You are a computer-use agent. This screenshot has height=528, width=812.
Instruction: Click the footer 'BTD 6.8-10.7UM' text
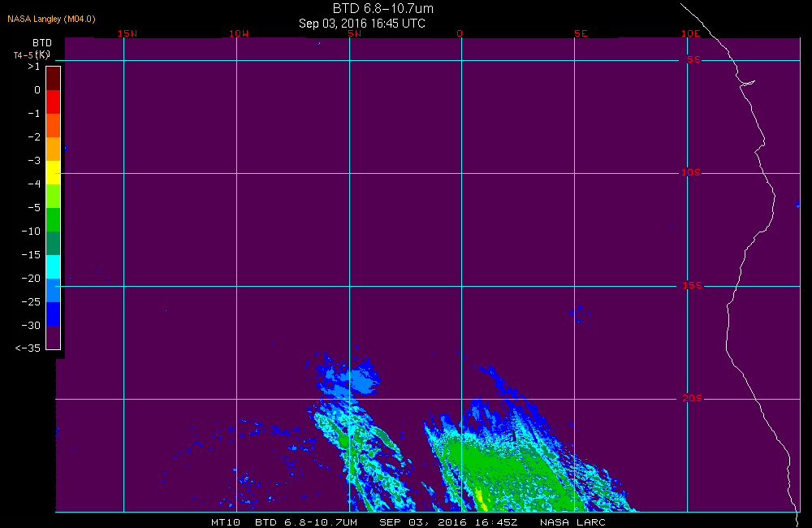point(306,522)
